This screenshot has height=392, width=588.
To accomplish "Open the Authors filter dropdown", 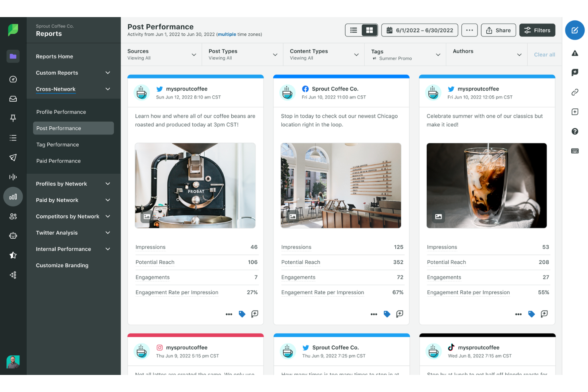I will (x=486, y=54).
